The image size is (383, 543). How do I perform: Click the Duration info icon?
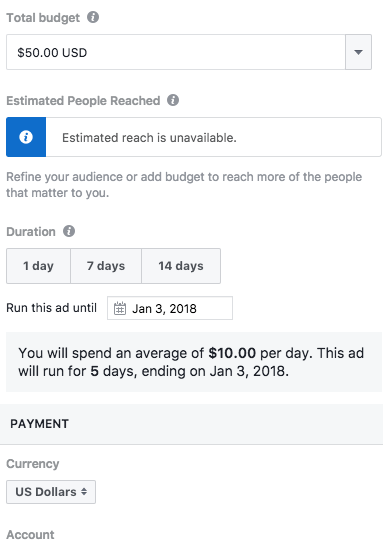tap(69, 231)
